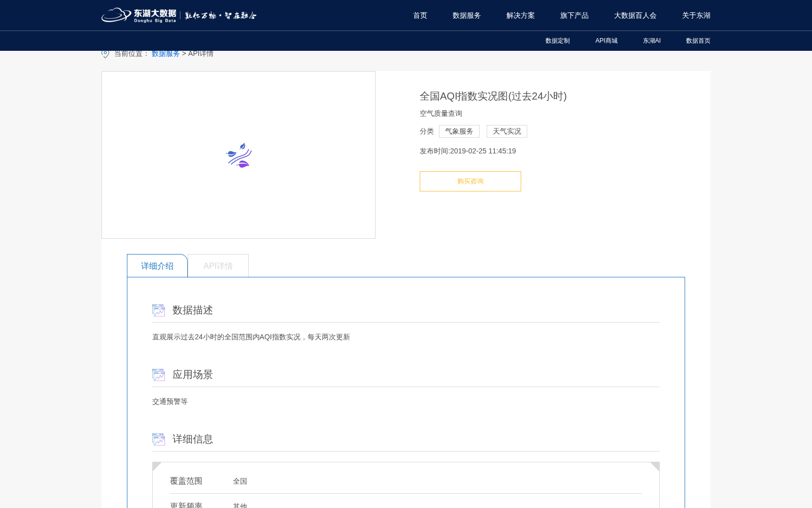Click the 覆盖范围 row label

tap(186, 481)
